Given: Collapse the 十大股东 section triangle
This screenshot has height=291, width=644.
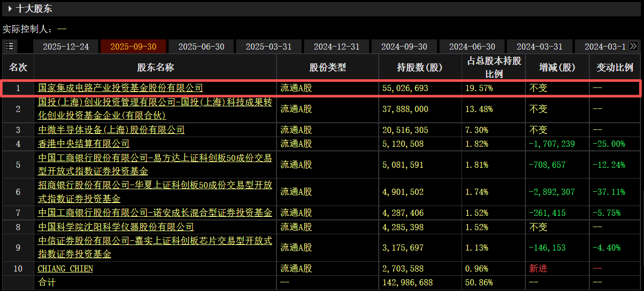Looking at the screenshot, I should tap(10, 9).
